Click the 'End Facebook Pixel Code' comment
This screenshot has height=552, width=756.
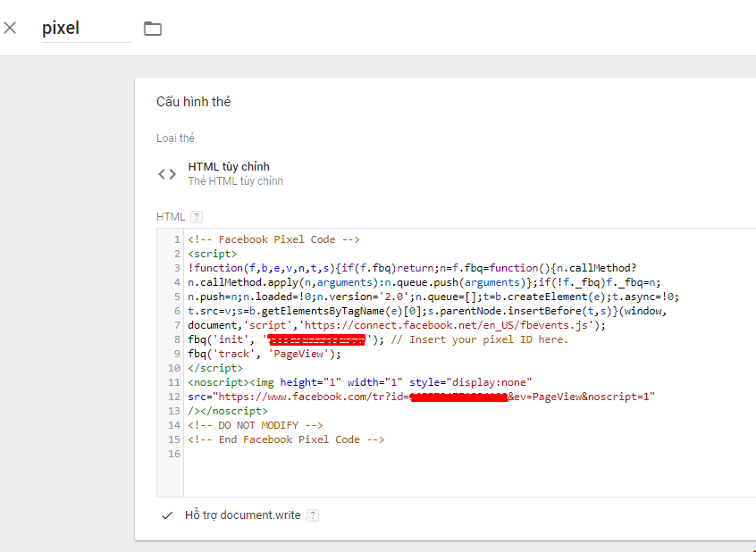click(x=286, y=439)
